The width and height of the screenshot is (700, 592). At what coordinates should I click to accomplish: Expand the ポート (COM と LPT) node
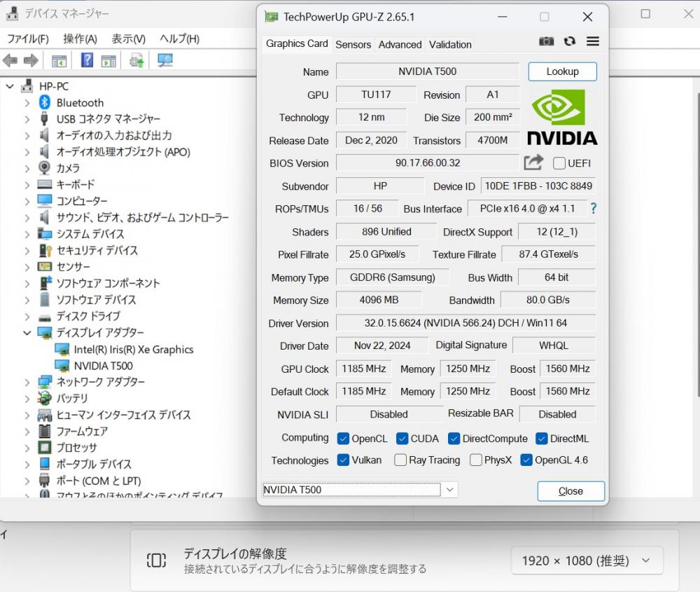[x=27, y=481]
